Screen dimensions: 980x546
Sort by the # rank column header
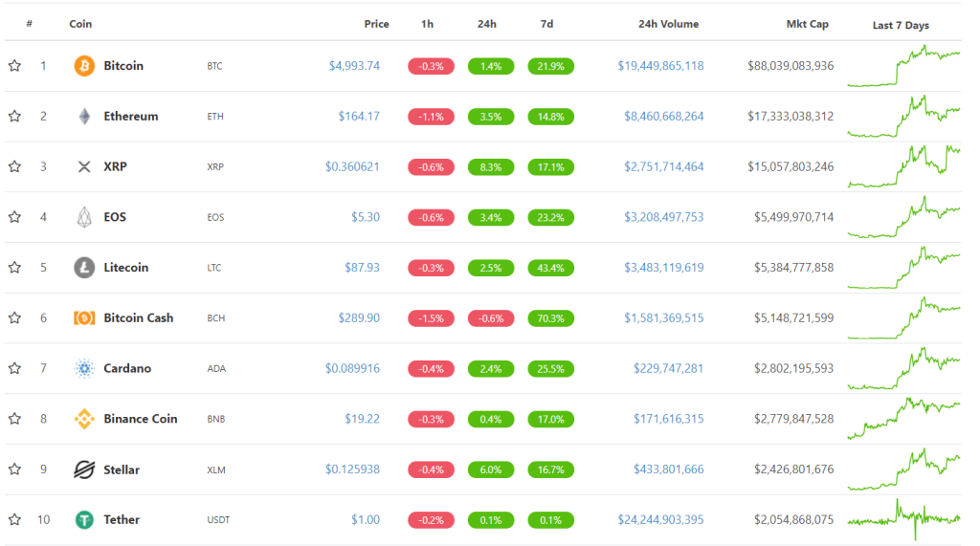tap(30, 24)
